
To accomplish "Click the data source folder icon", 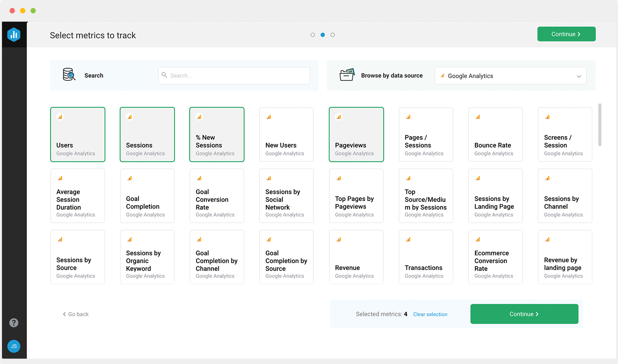I will tap(347, 74).
